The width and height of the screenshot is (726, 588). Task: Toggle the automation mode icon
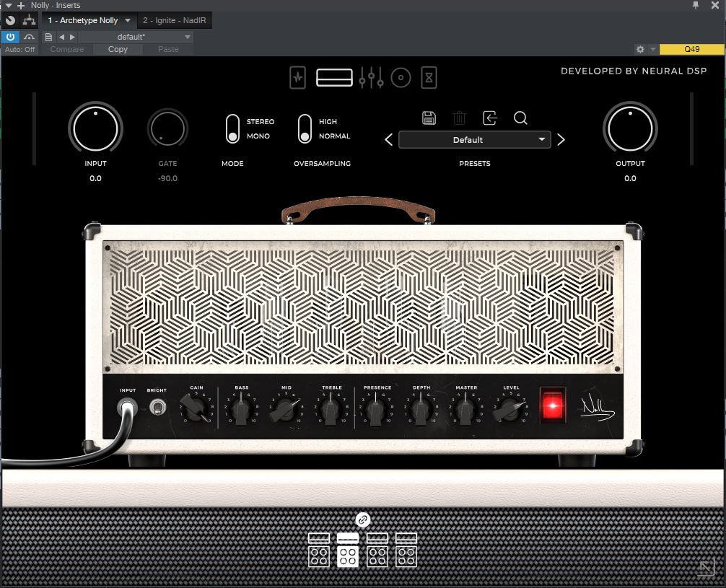[29, 37]
